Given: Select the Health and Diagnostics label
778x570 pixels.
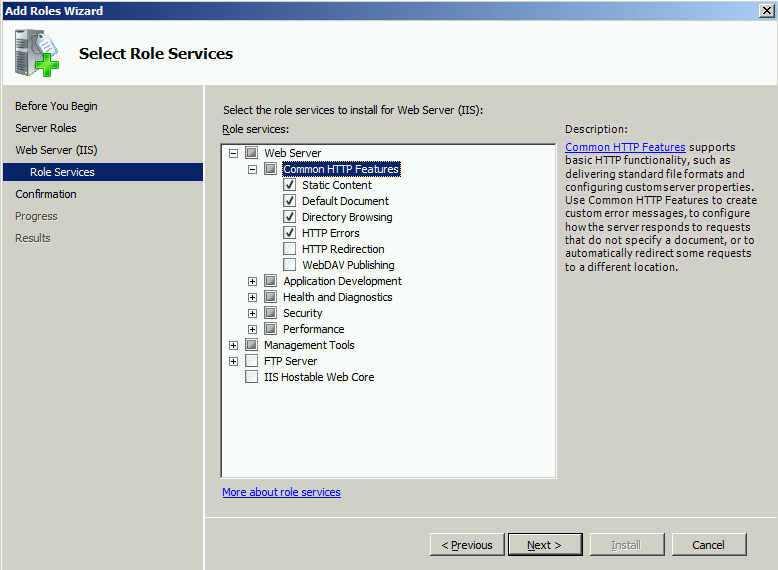Looking at the screenshot, I should click(x=337, y=297).
